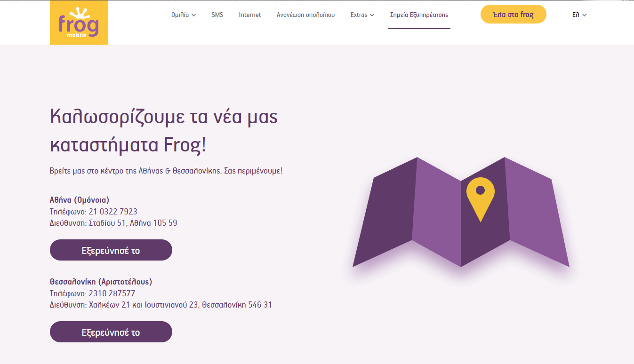This screenshot has width=634, height=364.
Task: Select the Σημεία Εξυπηρέτησης tab
Action: click(419, 15)
